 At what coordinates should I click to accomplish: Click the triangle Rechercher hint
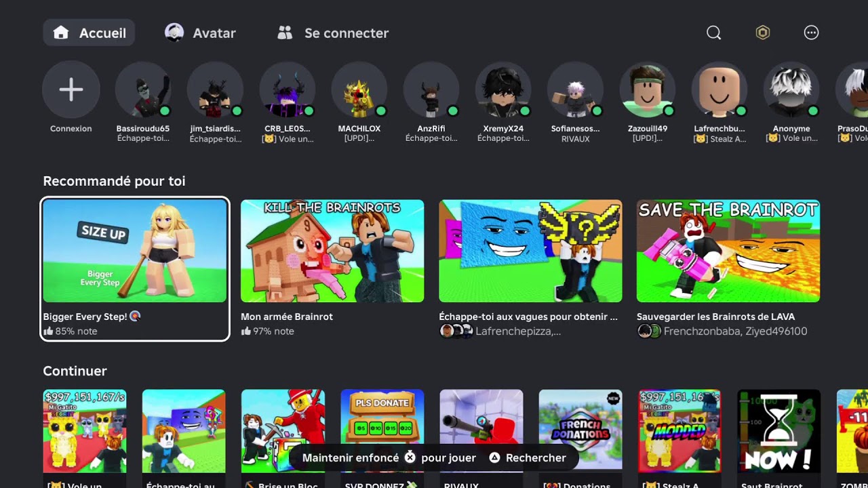pos(528,457)
